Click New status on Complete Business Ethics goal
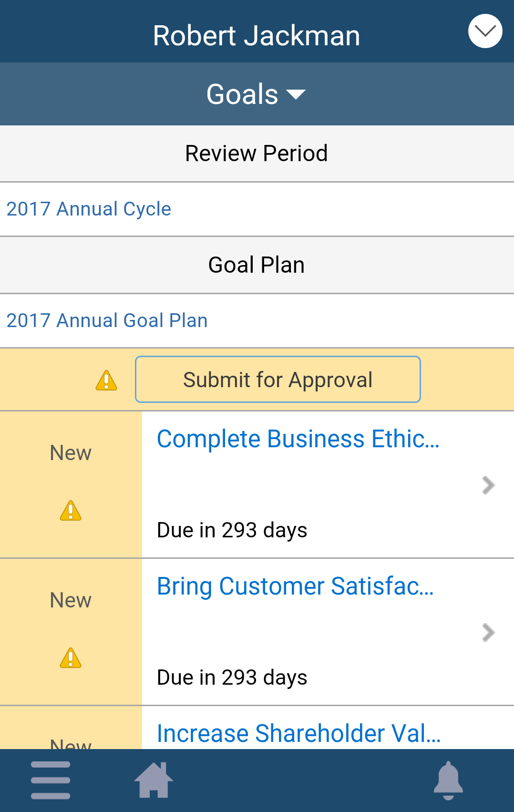 [71, 453]
